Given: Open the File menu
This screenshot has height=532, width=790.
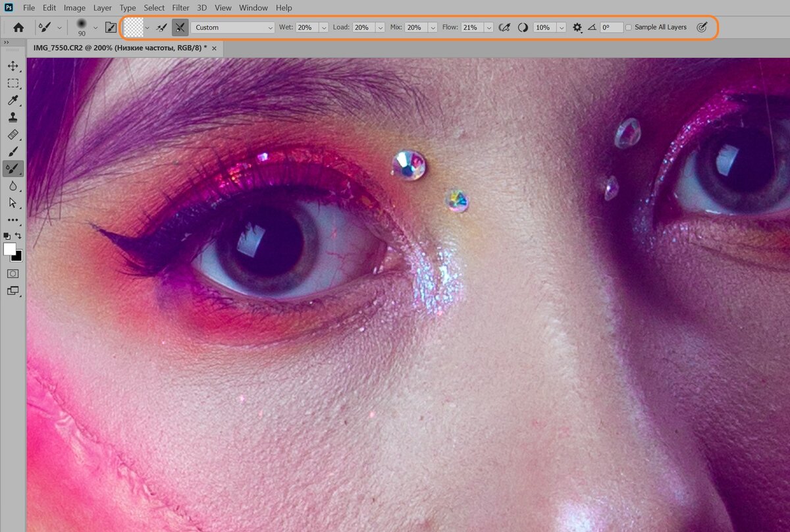Looking at the screenshot, I should point(29,8).
